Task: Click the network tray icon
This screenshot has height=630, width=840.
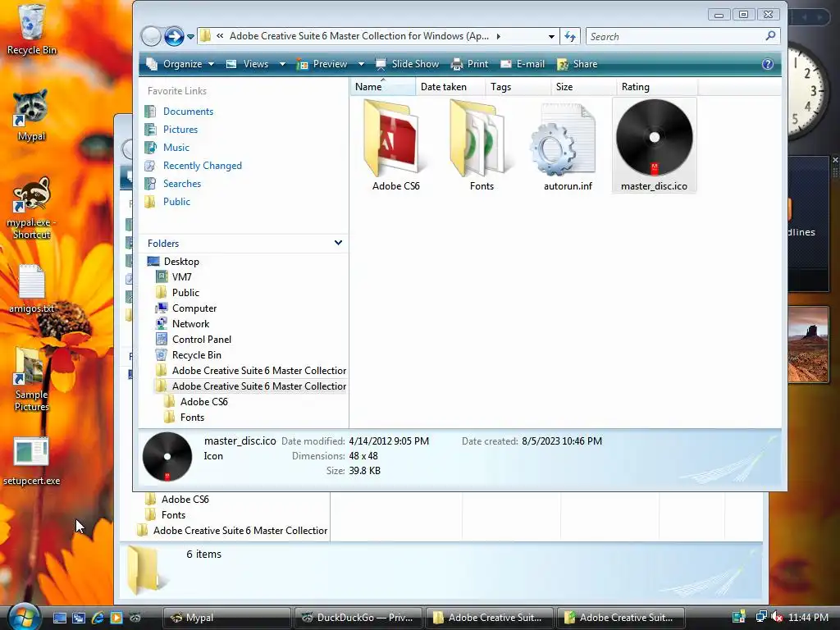Action: point(760,617)
